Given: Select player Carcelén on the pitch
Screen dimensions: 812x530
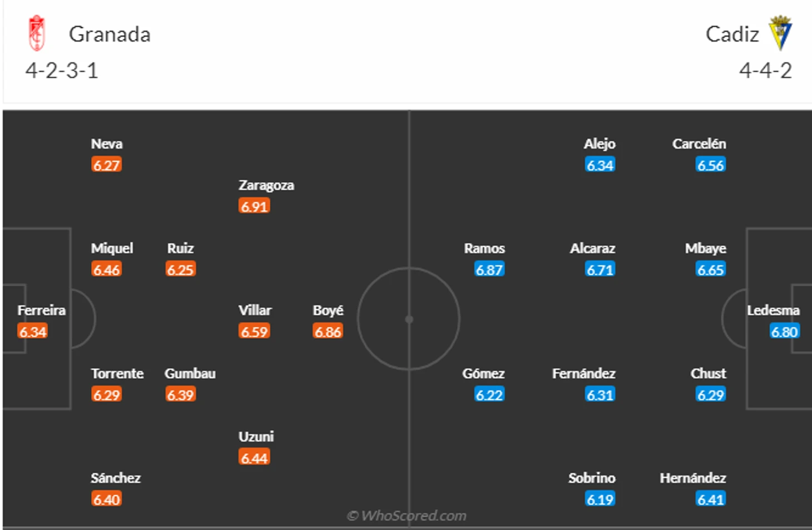Looking at the screenshot, I should 699,144.
